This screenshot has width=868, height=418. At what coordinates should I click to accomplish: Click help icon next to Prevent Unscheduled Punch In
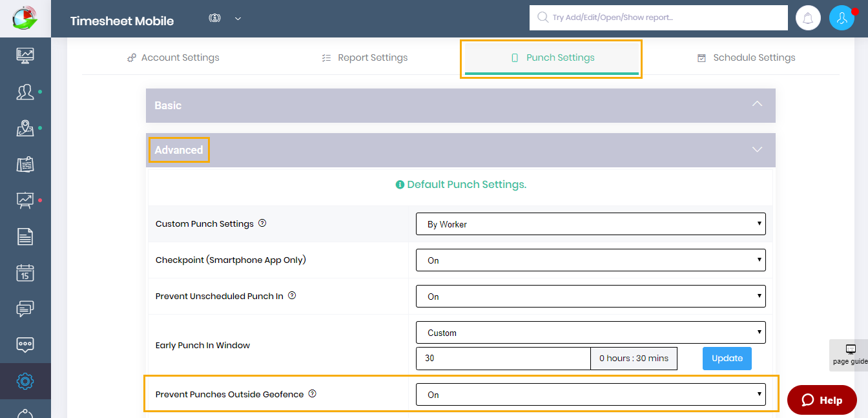292,295
